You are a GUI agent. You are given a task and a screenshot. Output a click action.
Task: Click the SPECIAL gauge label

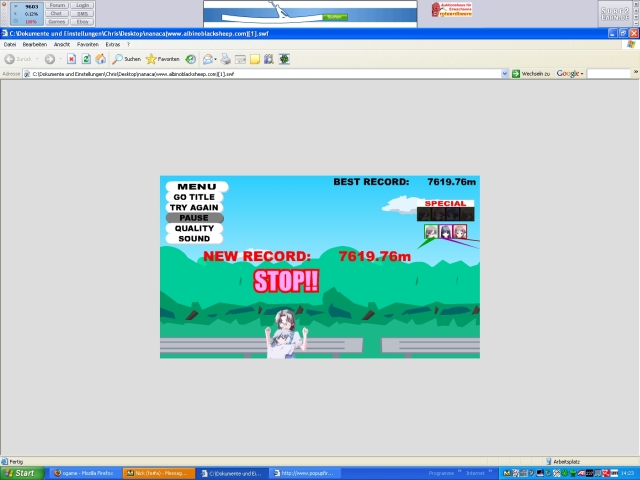[445, 203]
